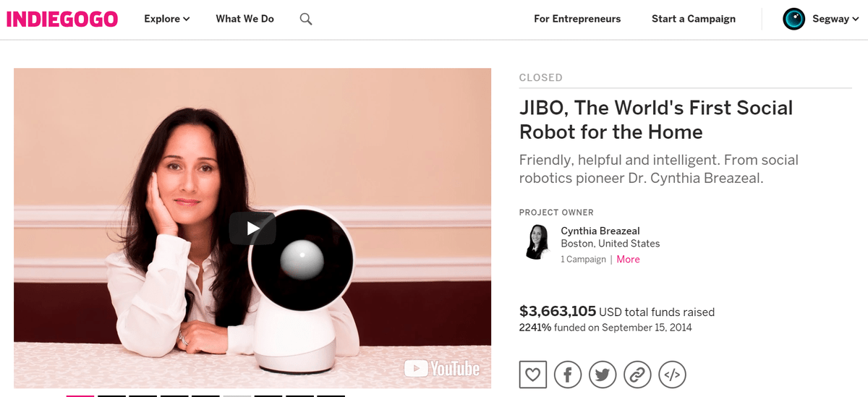Click the YouTube logo on video

(442, 369)
